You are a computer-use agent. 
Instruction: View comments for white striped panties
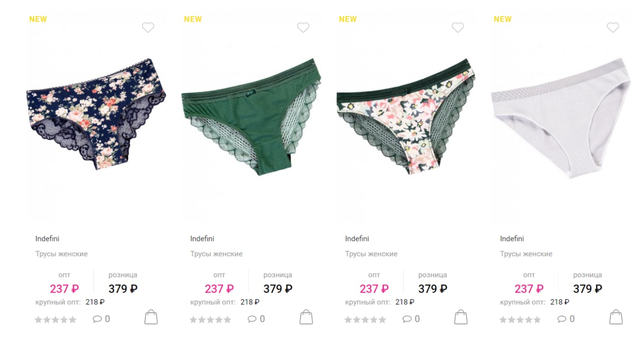click(566, 319)
